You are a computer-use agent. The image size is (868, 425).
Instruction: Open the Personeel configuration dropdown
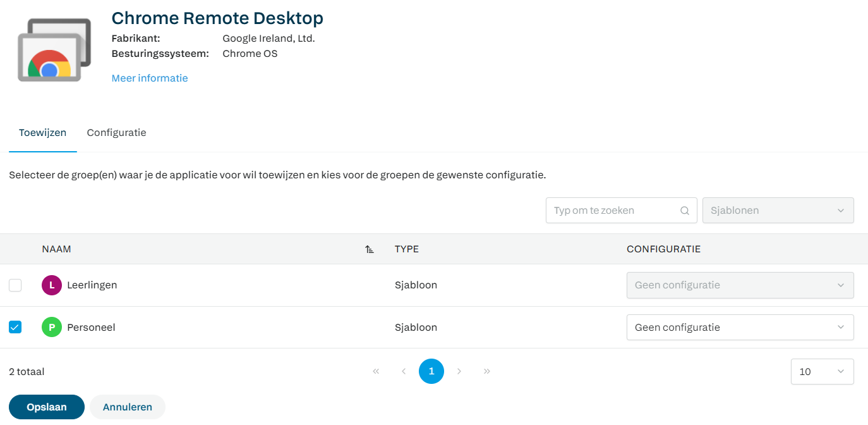[x=740, y=328]
